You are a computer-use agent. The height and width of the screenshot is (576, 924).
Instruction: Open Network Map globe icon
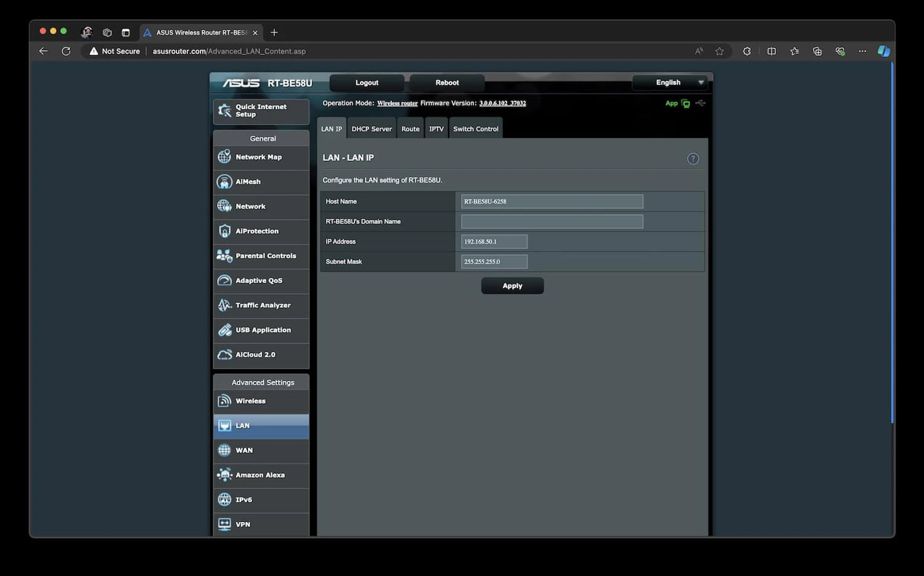224,157
